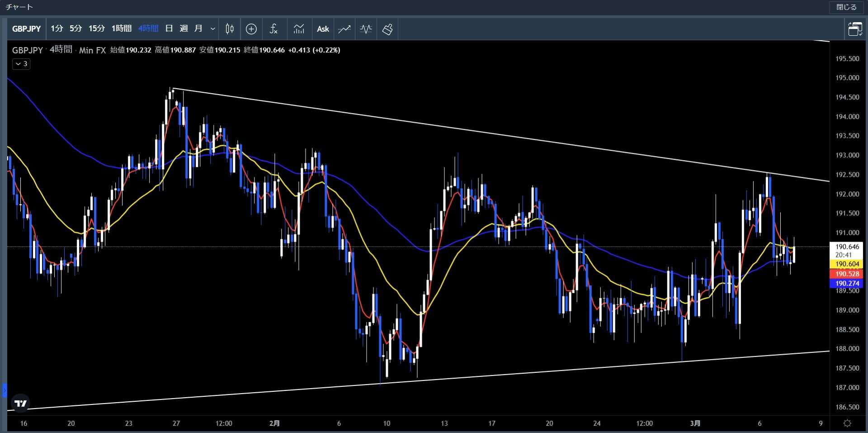This screenshot has width=868, height=433.
Task: Click the blue moving average label 190.274
Action: click(x=847, y=283)
